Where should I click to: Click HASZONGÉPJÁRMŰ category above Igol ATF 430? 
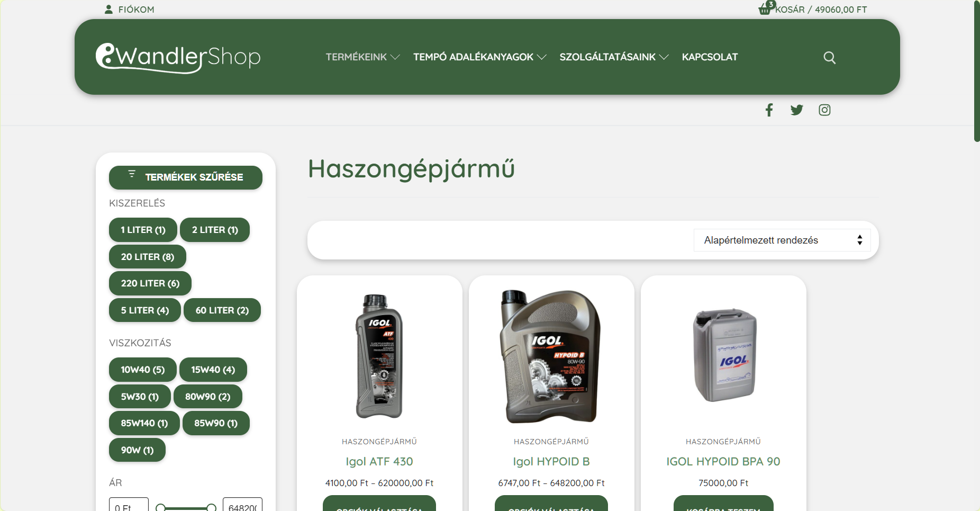[379, 442]
